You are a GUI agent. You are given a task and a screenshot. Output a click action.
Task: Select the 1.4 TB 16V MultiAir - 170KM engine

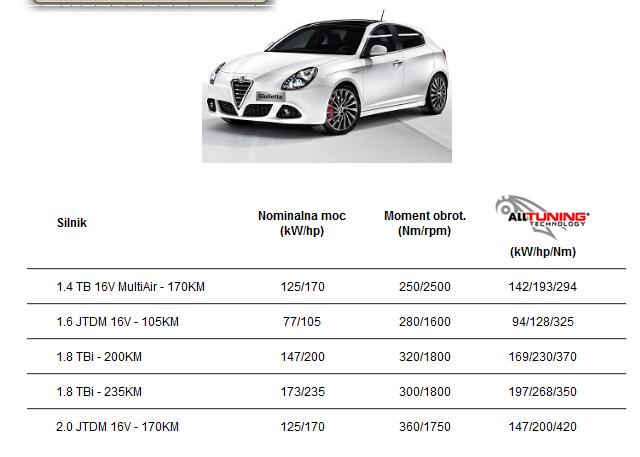coord(131,287)
